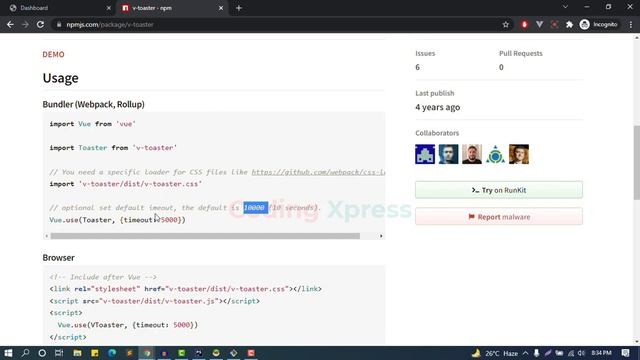Focus the address bar URL field
This screenshot has width=640, height=360.
[x=278, y=24]
